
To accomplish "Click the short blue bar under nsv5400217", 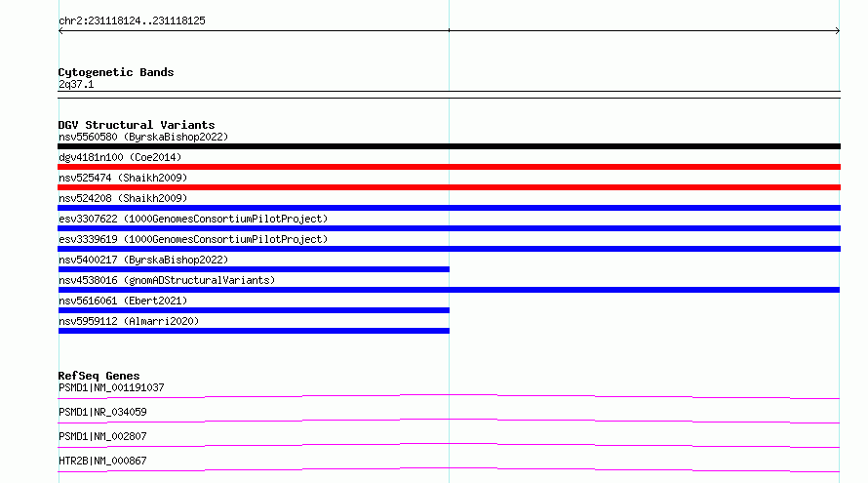I will coord(254,269).
